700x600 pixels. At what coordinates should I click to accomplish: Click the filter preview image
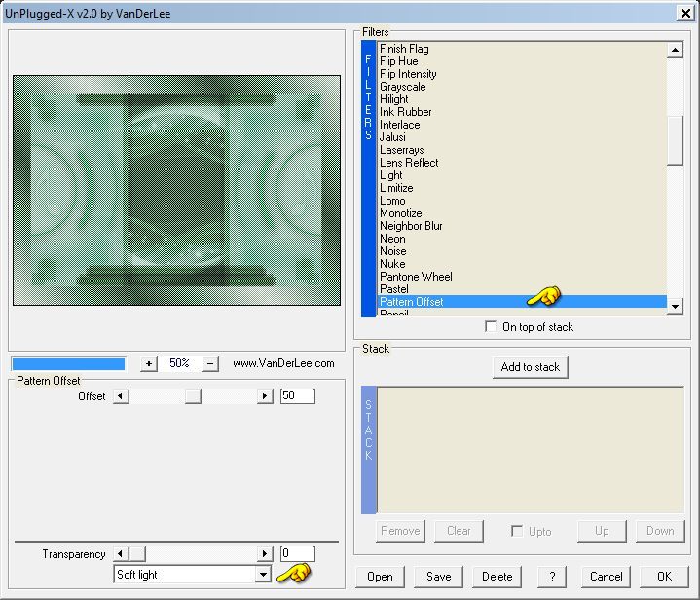click(176, 190)
